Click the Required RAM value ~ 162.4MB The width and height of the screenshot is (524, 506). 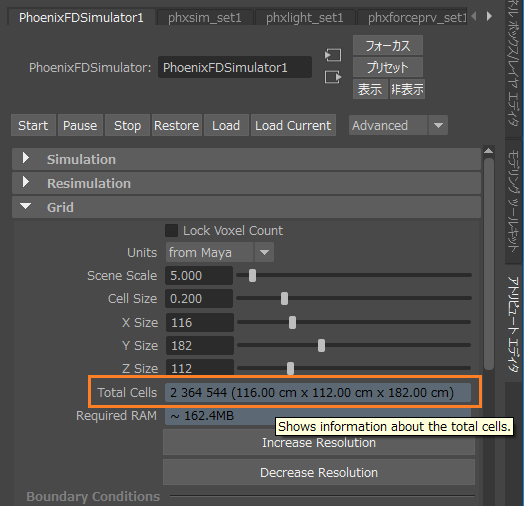coord(202,416)
